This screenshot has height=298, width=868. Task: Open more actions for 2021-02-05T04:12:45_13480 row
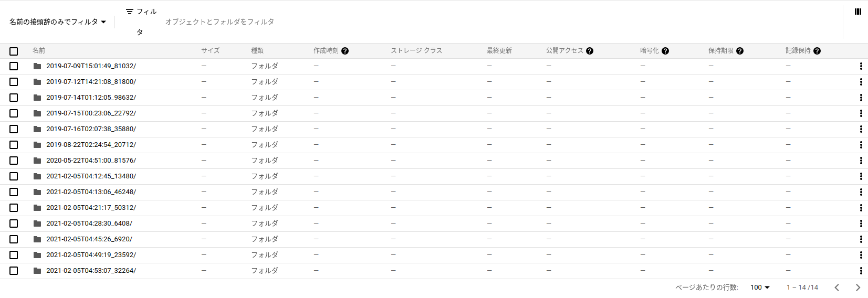tap(861, 176)
